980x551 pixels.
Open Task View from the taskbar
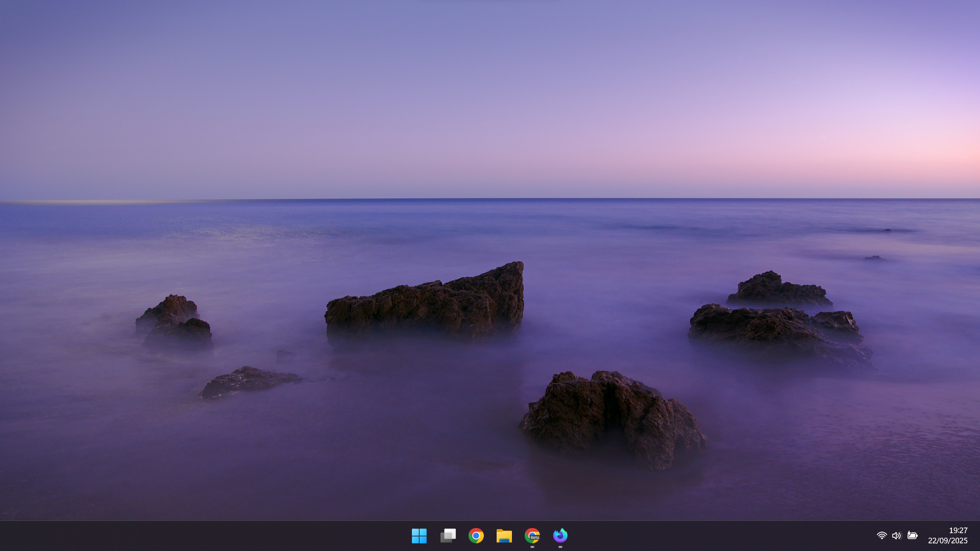click(x=448, y=536)
